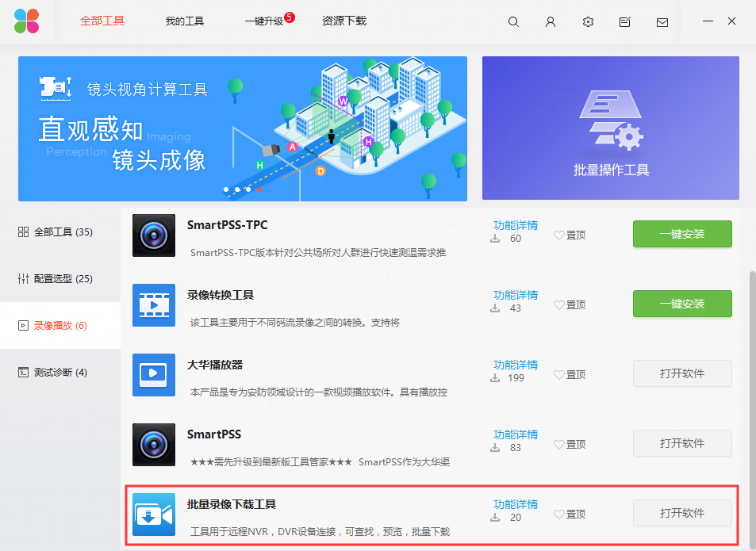Click the colorful toolbox app logo
This screenshot has width=756, height=551.
click(x=26, y=21)
